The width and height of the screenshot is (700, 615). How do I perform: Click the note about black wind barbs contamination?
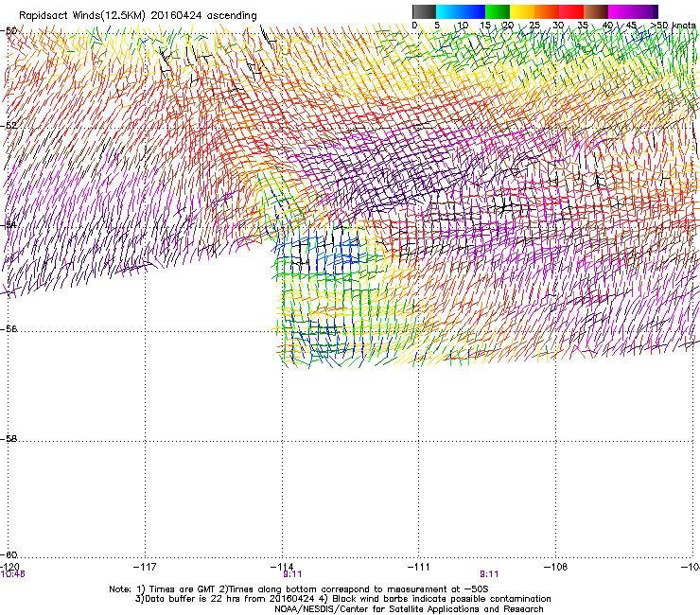(442, 599)
